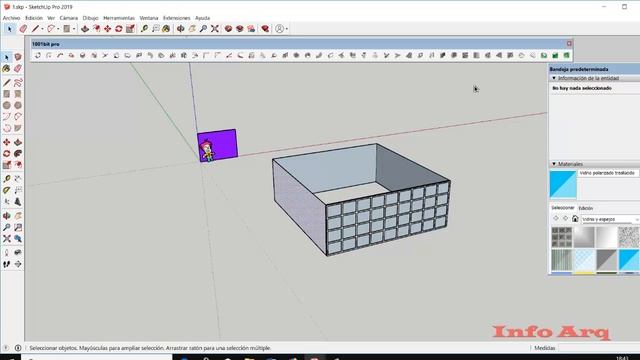Select the Move tool in top toolbar
Image resolution: width=640 pixels, height=360 pixels.
[107, 29]
